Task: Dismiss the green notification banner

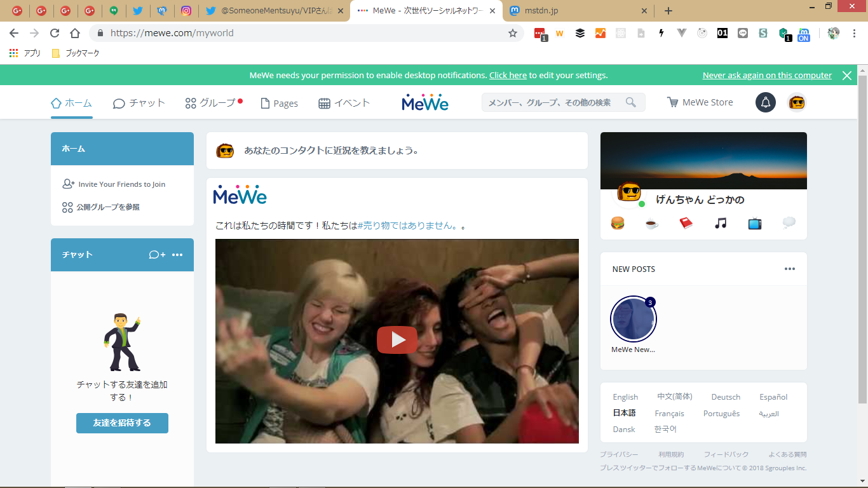Action: pyautogui.click(x=846, y=75)
